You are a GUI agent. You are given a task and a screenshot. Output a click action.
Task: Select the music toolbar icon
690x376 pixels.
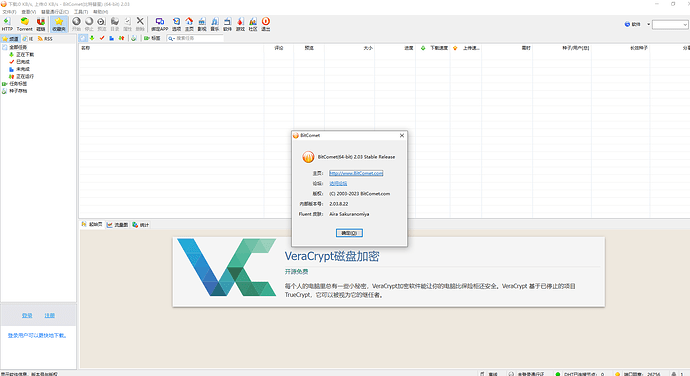215,24
